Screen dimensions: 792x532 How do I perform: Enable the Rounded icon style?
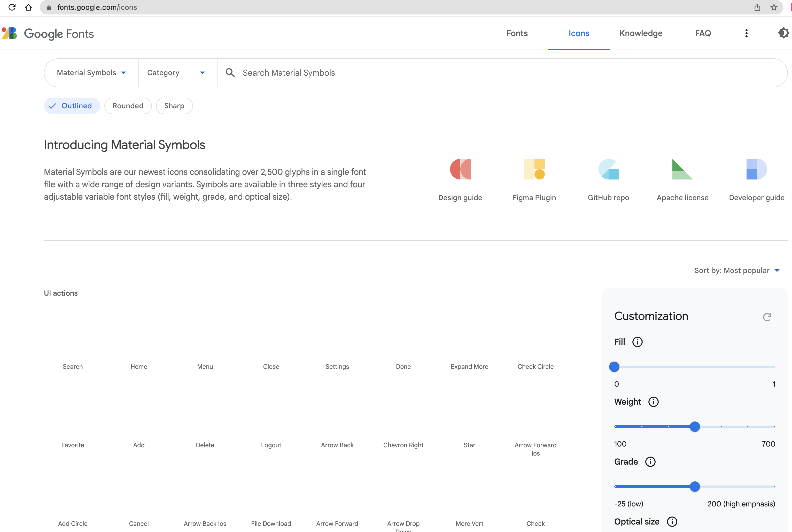tap(128, 106)
